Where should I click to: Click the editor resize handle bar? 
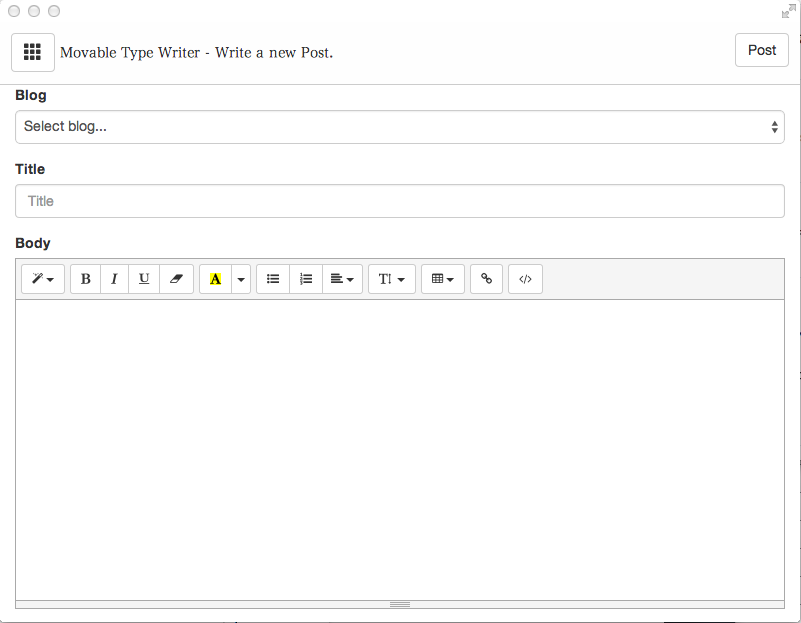tap(399, 605)
